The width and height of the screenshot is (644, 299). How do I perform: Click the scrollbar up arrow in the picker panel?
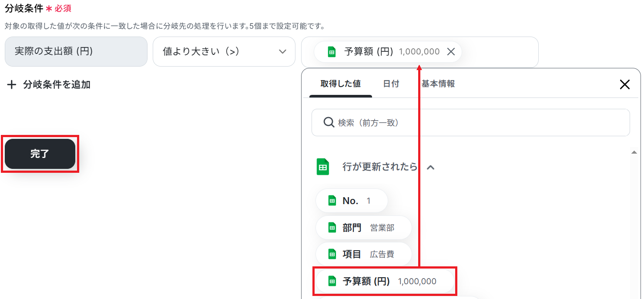[634, 152]
